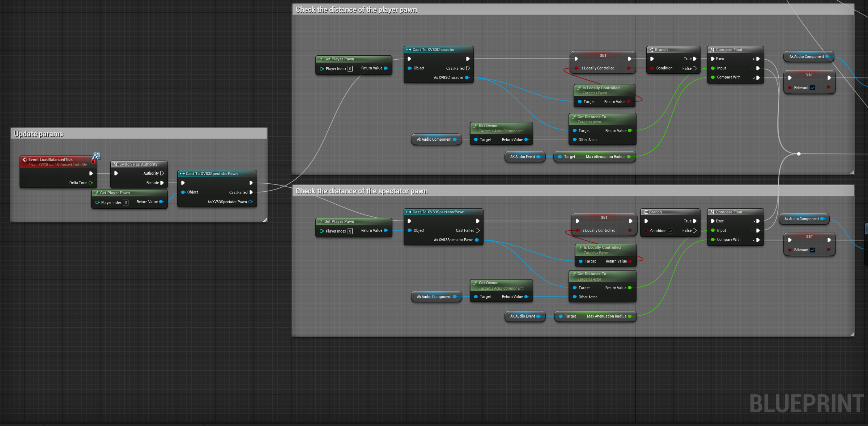This screenshot has width=868, height=426.
Task: Click the Player Index field in the player pawn section
Action: tap(350, 69)
